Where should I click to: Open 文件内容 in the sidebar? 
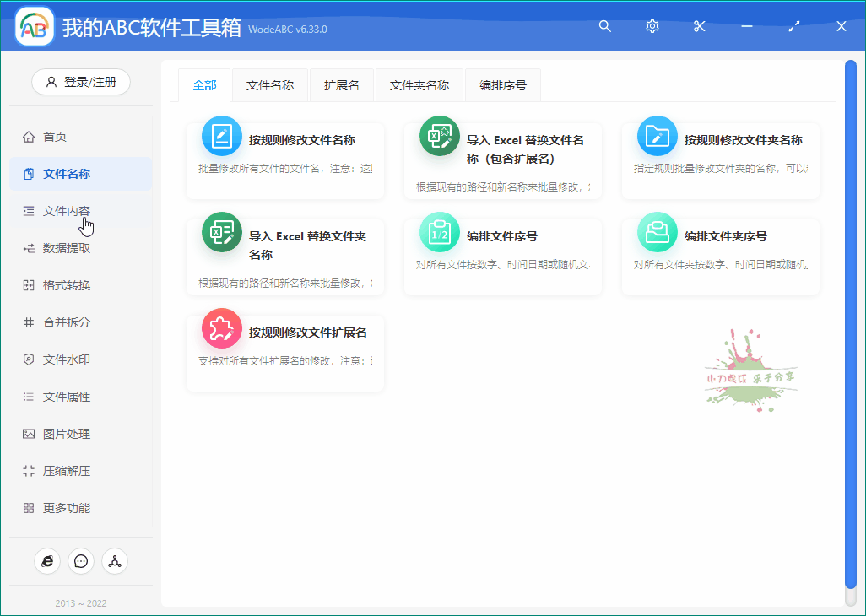[x=67, y=211]
